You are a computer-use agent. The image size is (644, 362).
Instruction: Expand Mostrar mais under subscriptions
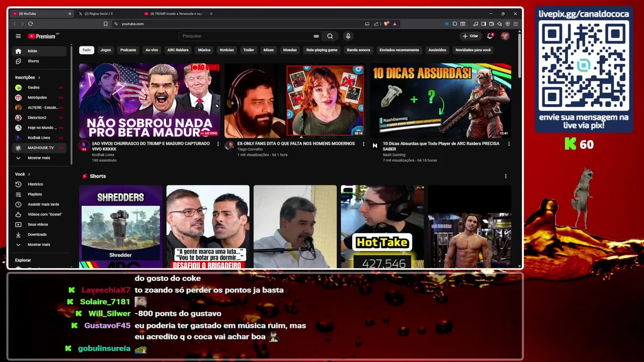point(40,158)
